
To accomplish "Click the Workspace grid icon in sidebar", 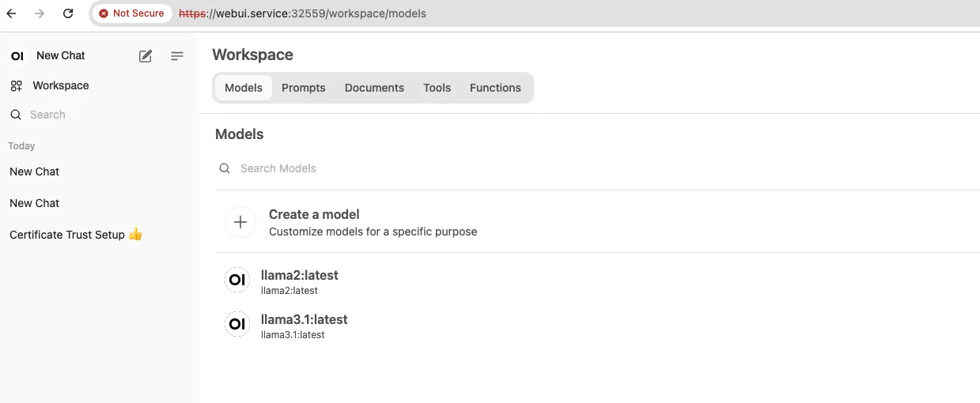I will pyautogui.click(x=17, y=85).
